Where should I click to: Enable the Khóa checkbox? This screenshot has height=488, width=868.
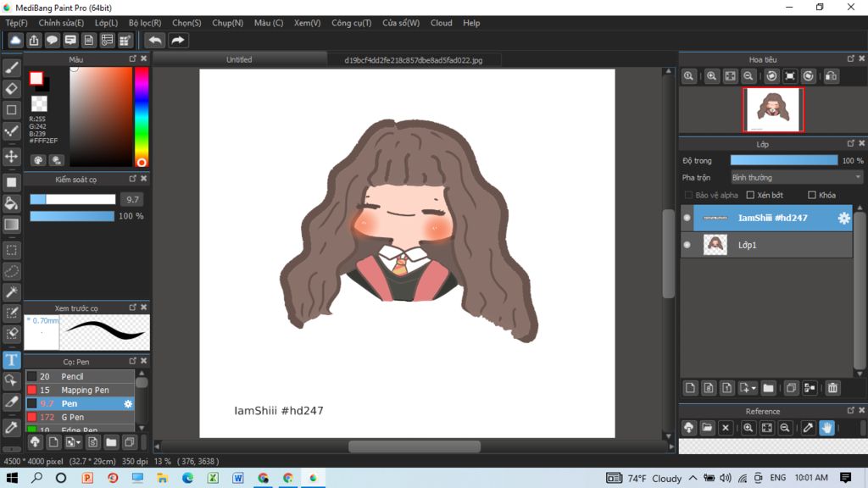pyautogui.click(x=812, y=195)
